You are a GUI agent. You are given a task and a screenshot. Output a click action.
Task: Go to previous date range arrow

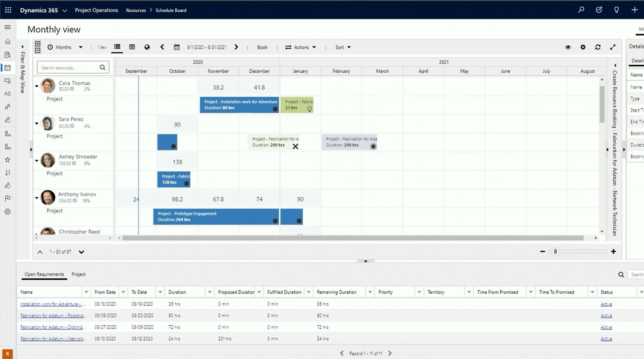162,47
